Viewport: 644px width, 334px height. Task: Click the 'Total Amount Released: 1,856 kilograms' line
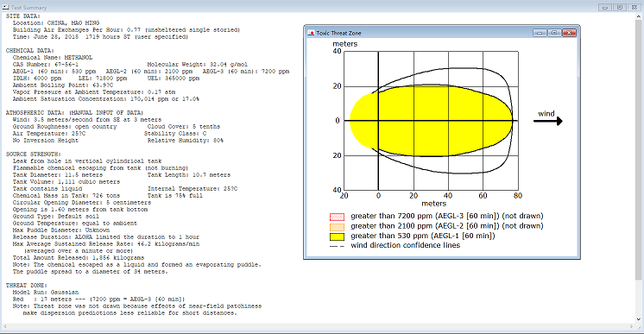click(79, 258)
